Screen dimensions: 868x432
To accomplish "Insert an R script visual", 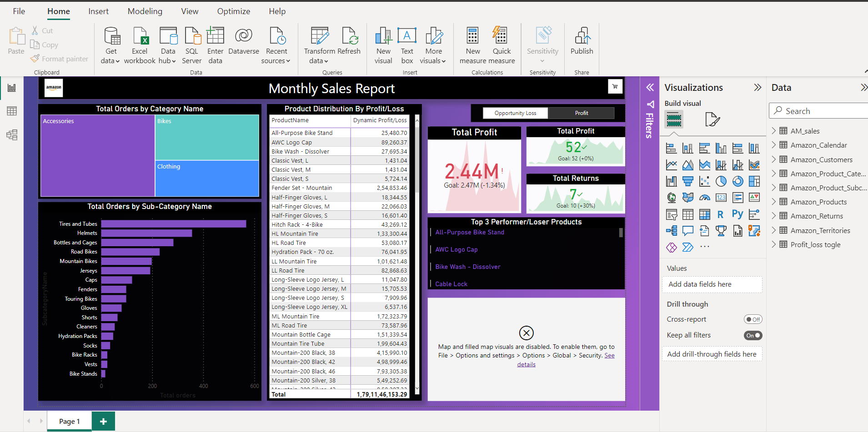I will click(721, 214).
